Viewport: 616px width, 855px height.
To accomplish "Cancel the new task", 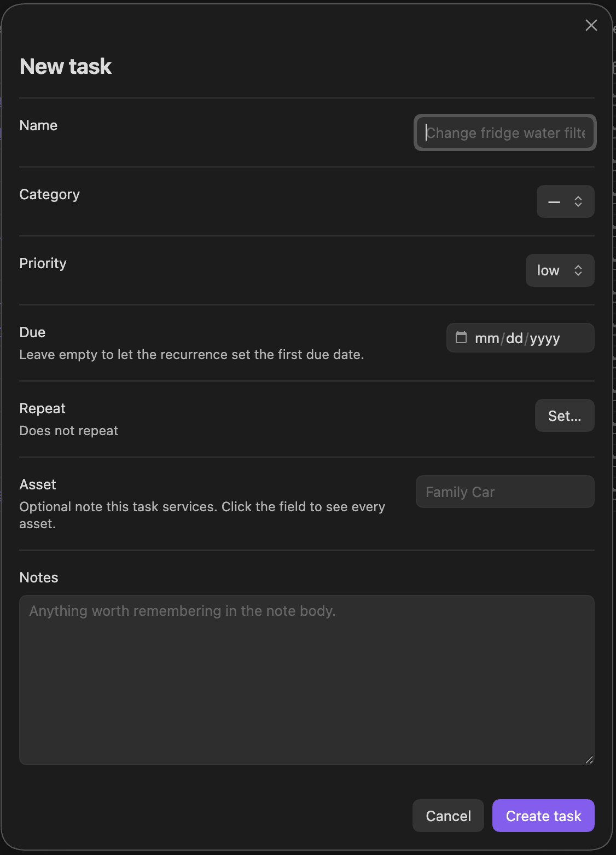I will click(448, 816).
